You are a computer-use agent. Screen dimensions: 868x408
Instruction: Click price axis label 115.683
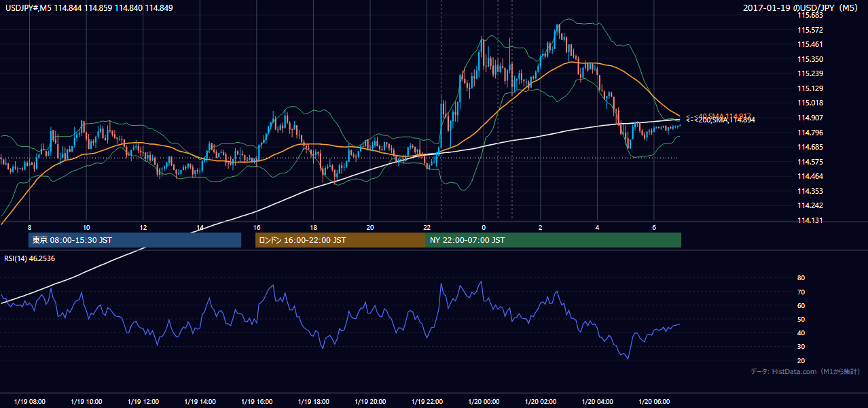point(810,15)
